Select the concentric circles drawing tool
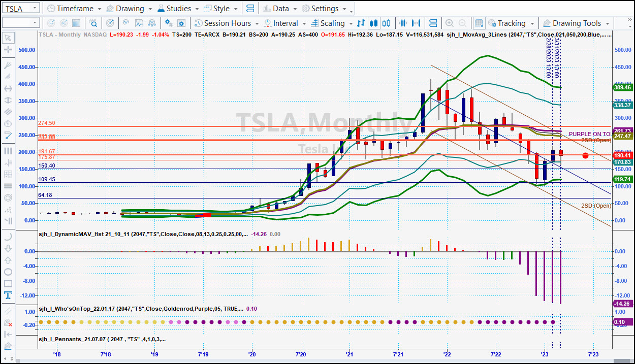Viewport: 635px width, 364px height. point(8,197)
